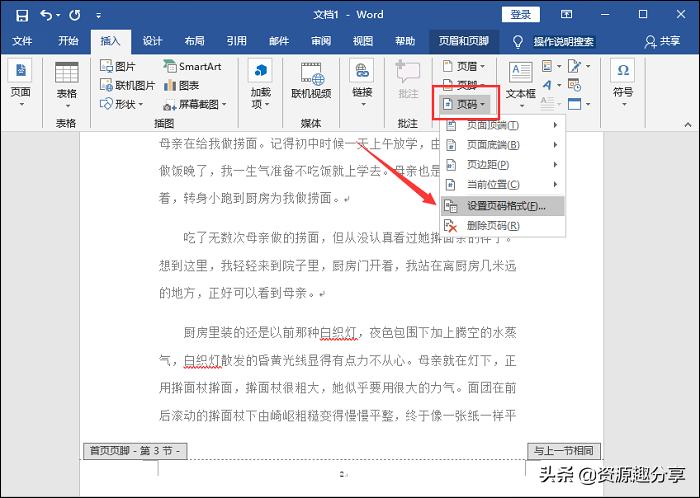
Task: Expand the Undo history dropdown arrow
Action: 58,16
